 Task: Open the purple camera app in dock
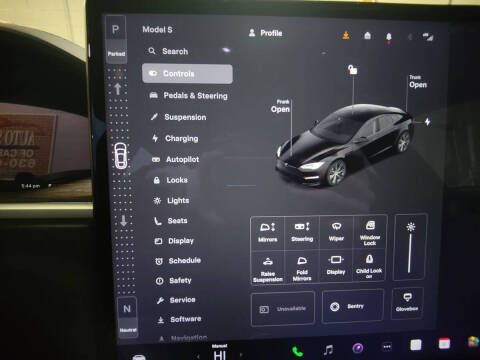pyautogui.click(x=358, y=348)
